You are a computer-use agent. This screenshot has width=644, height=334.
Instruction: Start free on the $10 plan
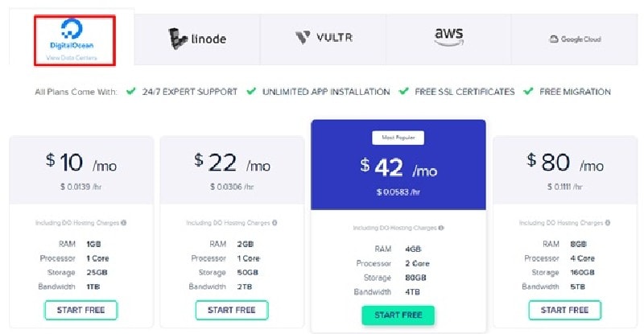click(x=81, y=310)
